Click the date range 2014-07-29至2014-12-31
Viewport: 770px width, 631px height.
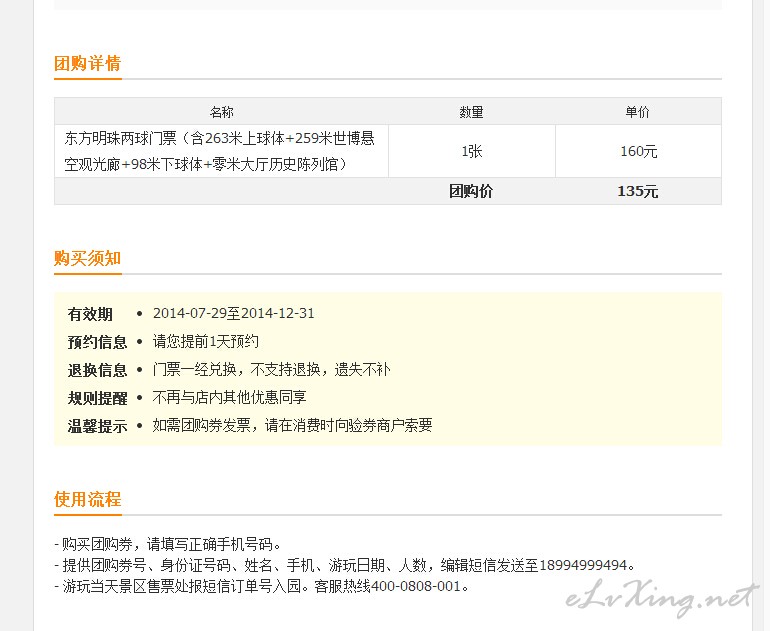(x=234, y=313)
